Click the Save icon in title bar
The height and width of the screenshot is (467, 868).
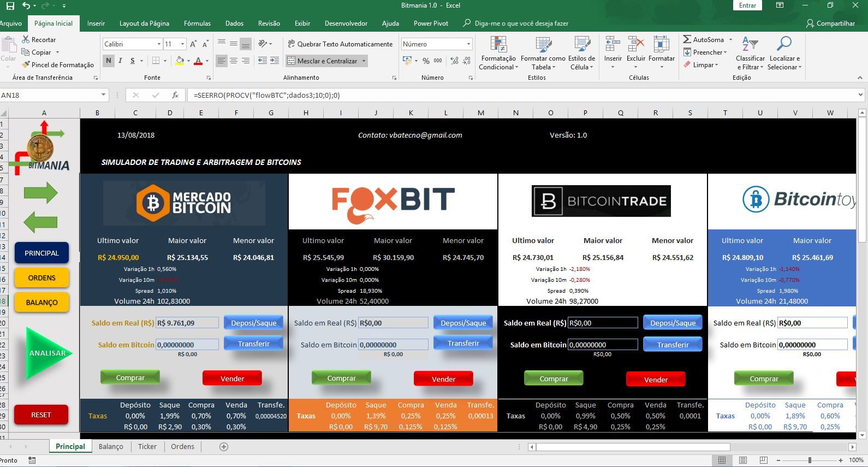point(10,5)
